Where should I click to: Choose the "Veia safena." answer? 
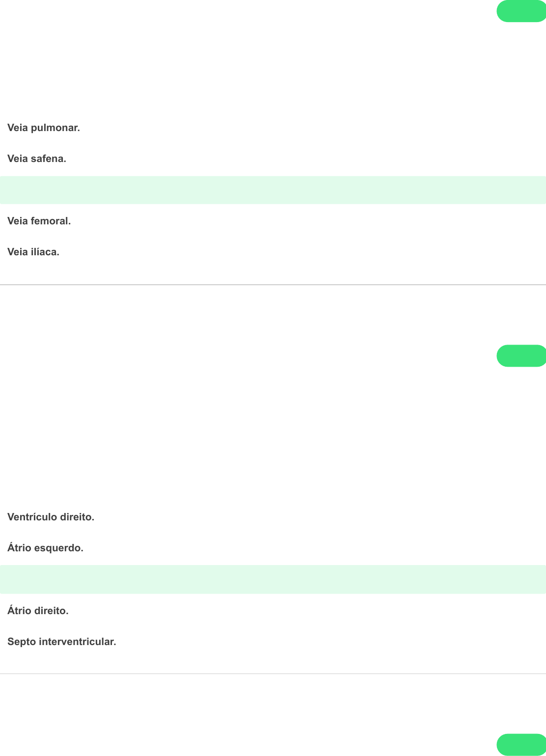tap(37, 159)
